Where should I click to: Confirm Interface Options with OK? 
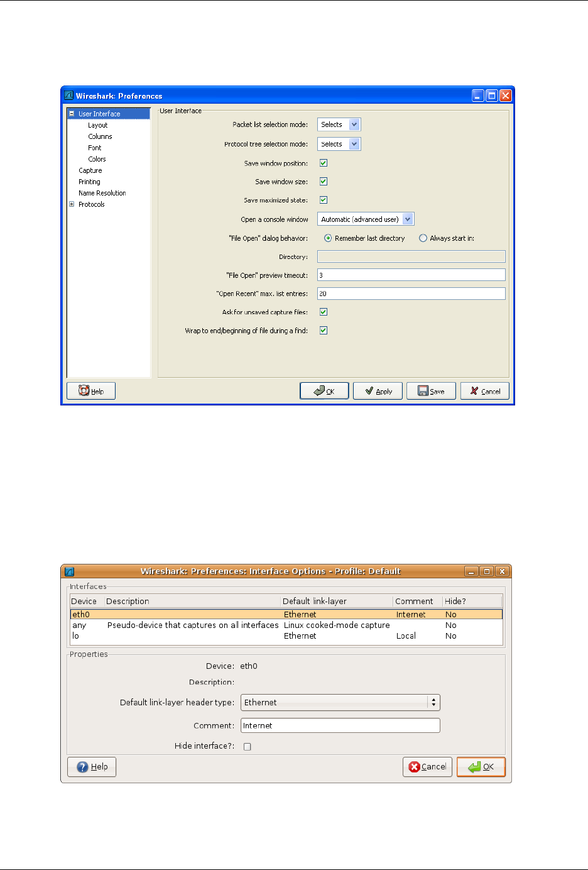(x=481, y=767)
